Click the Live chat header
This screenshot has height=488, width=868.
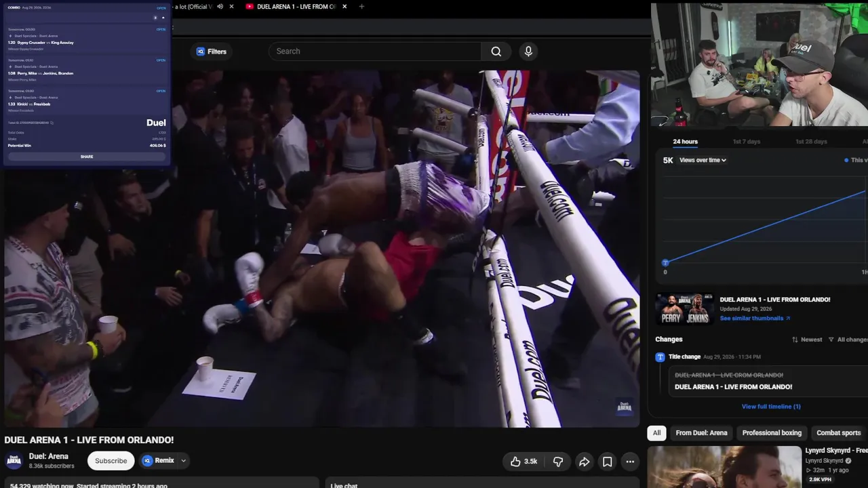[x=344, y=485]
